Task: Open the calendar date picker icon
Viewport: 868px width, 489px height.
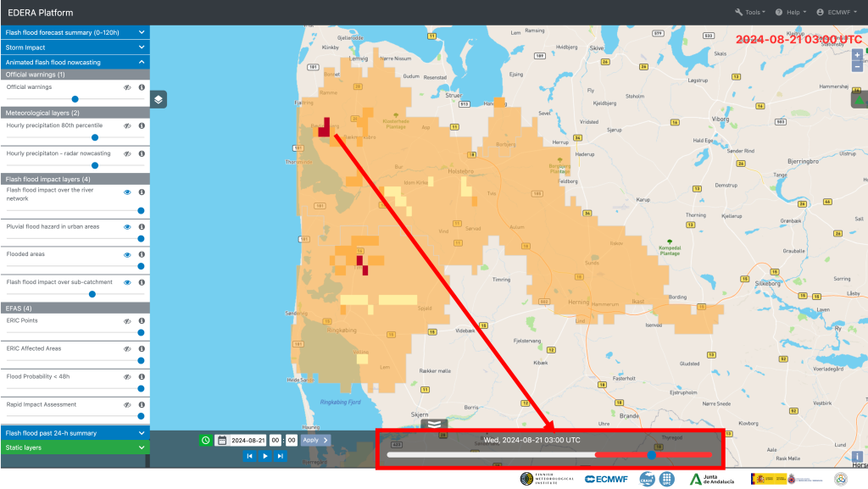Action: coord(222,440)
